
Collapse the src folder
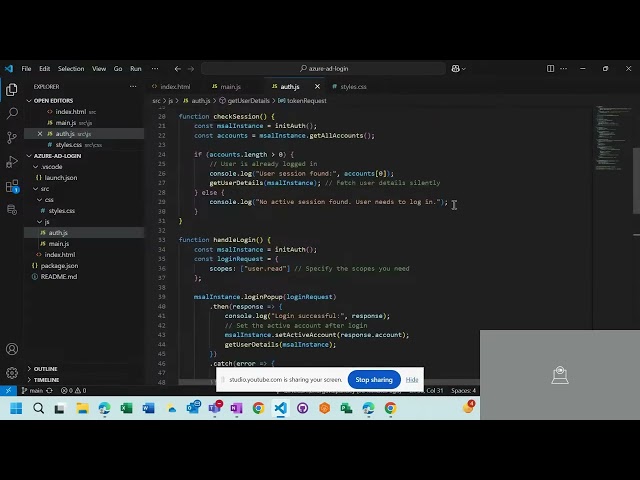point(36,189)
